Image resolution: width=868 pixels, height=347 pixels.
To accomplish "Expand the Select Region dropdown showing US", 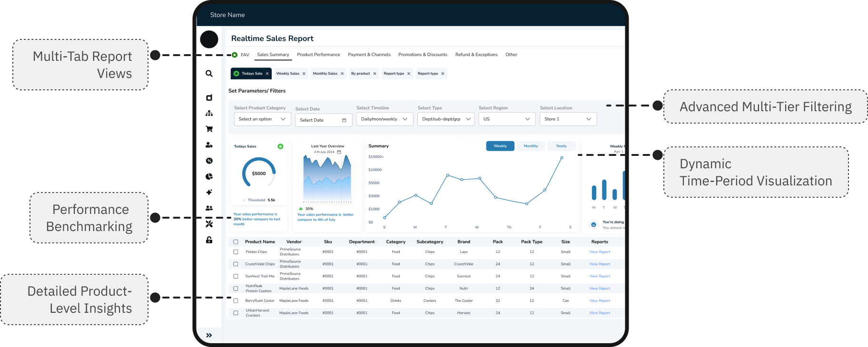I will click(x=506, y=119).
